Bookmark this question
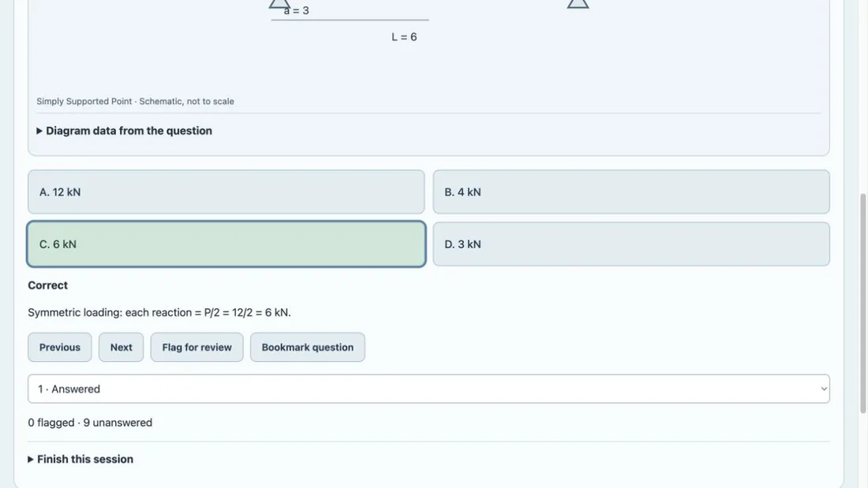Screen dimensions: 868x488 (307, 348)
